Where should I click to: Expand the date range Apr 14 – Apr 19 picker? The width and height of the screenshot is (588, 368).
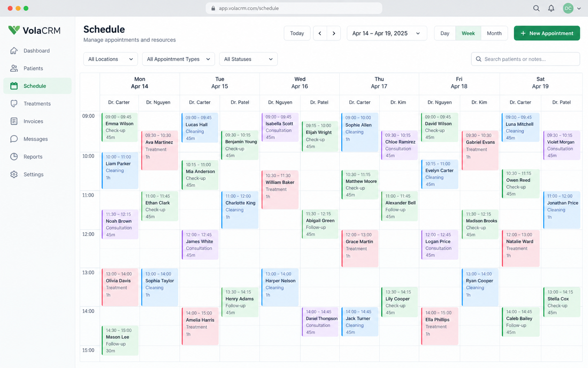[x=387, y=33]
